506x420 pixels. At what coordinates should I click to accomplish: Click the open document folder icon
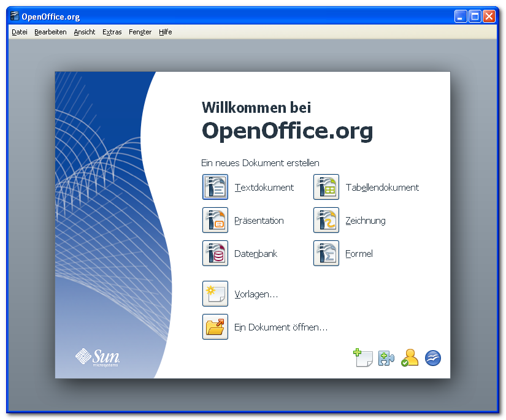coord(215,327)
